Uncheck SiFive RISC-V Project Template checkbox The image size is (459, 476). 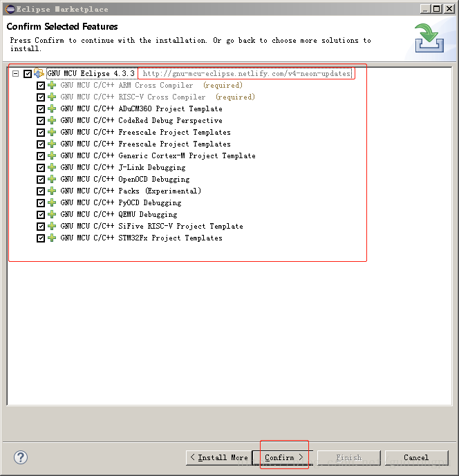pyautogui.click(x=40, y=227)
